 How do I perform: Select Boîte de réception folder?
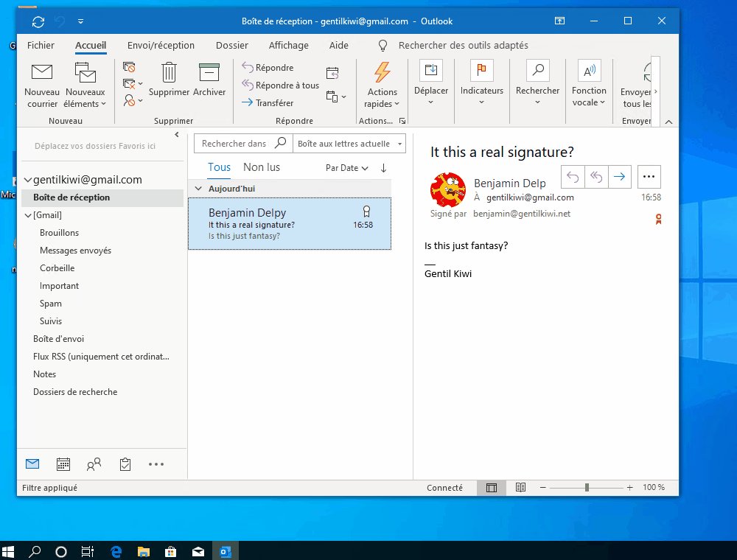tap(102, 197)
